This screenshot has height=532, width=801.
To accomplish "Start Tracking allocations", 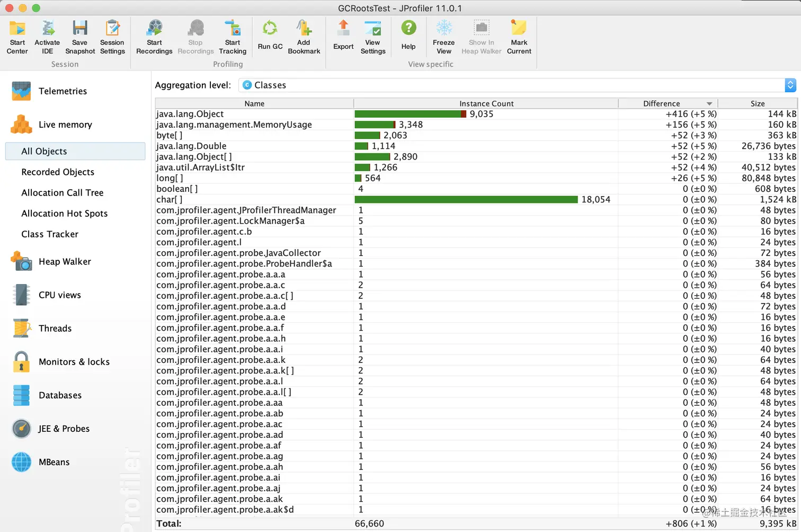I will [233, 37].
